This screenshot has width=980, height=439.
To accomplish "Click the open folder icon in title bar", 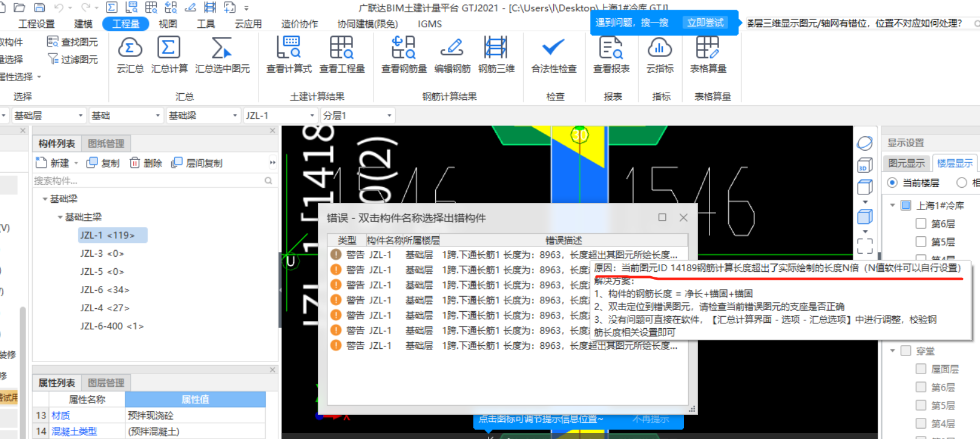I will (x=19, y=8).
